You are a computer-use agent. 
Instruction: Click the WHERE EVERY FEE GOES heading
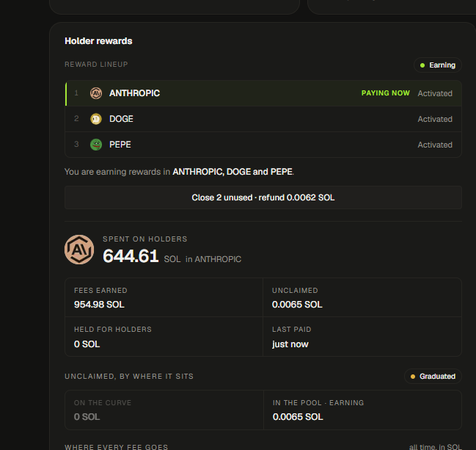tap(117, 447)
